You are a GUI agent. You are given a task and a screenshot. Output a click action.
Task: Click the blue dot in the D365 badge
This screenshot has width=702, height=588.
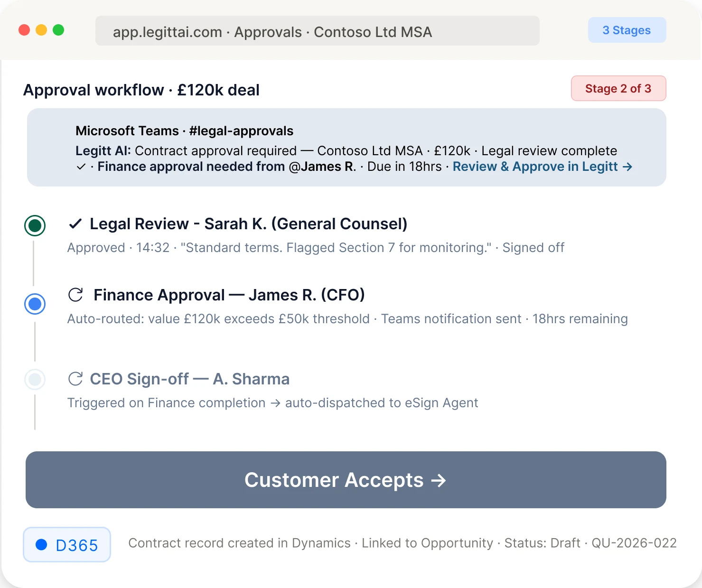[x=42, y=544]
